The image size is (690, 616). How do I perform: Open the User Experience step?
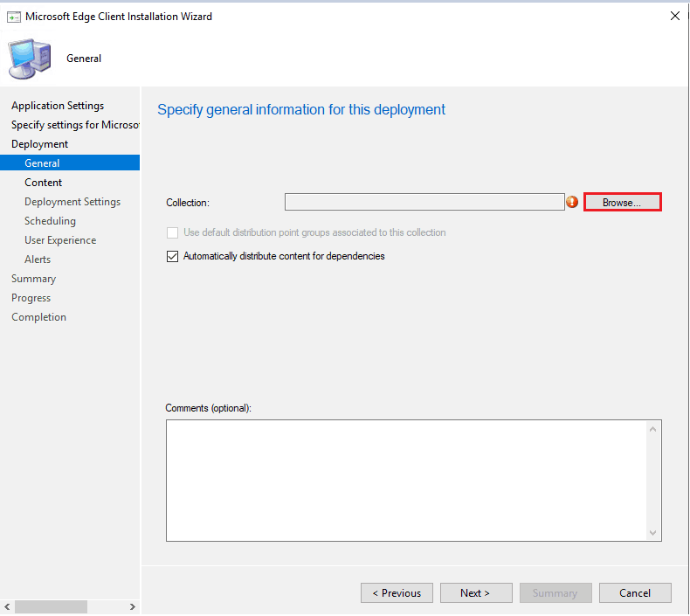click(60, 240)
